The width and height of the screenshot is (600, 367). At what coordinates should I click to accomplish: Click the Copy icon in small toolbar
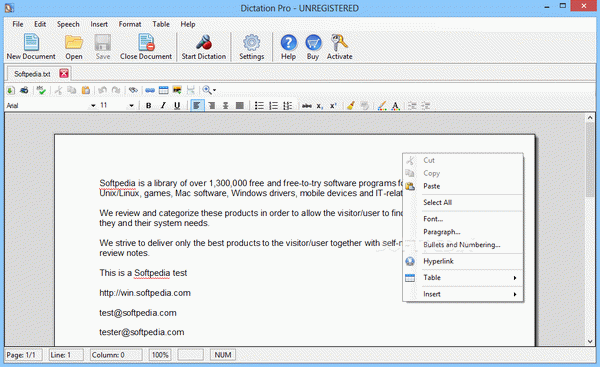coord(72,90)
